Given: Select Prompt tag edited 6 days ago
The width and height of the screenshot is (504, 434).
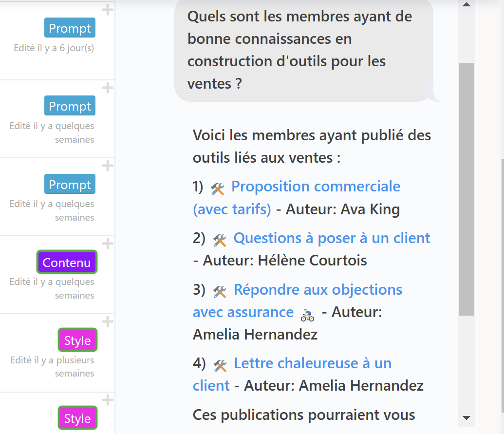Looking at the screenshot, I should pos(70,28).
